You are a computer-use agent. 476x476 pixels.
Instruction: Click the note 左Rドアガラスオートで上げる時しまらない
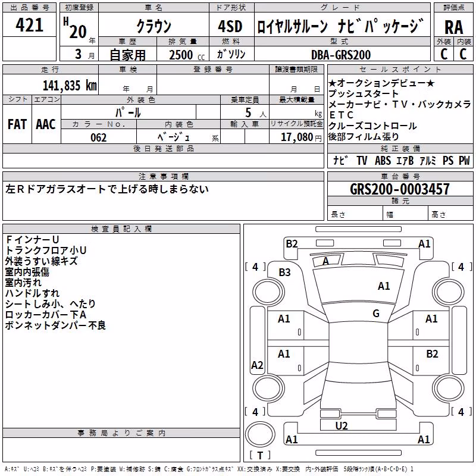107,189
